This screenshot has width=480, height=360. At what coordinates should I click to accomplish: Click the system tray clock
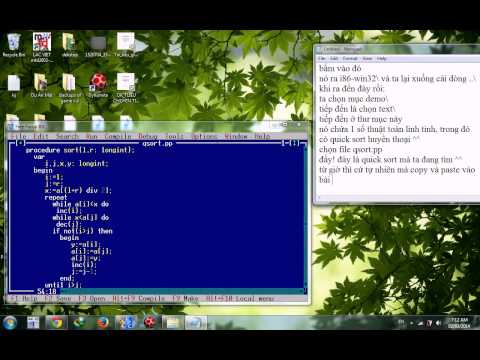pos(459,323)
